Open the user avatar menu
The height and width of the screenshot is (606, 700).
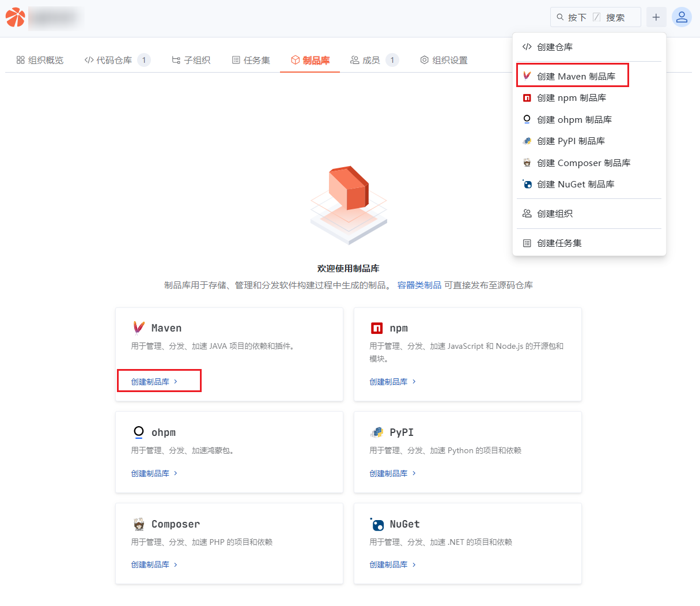(682, 17)
